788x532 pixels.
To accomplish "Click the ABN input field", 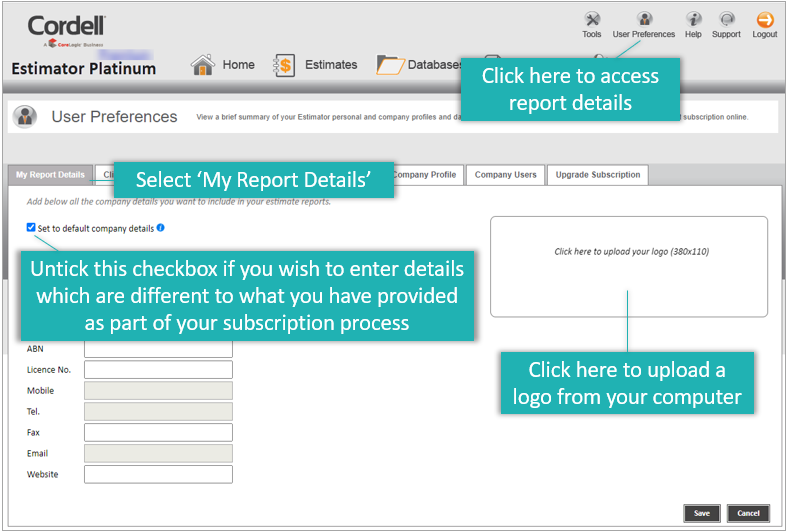I will [158, 349].
